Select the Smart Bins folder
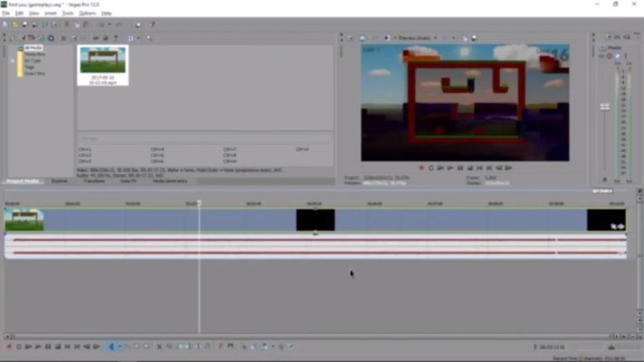 34,74
